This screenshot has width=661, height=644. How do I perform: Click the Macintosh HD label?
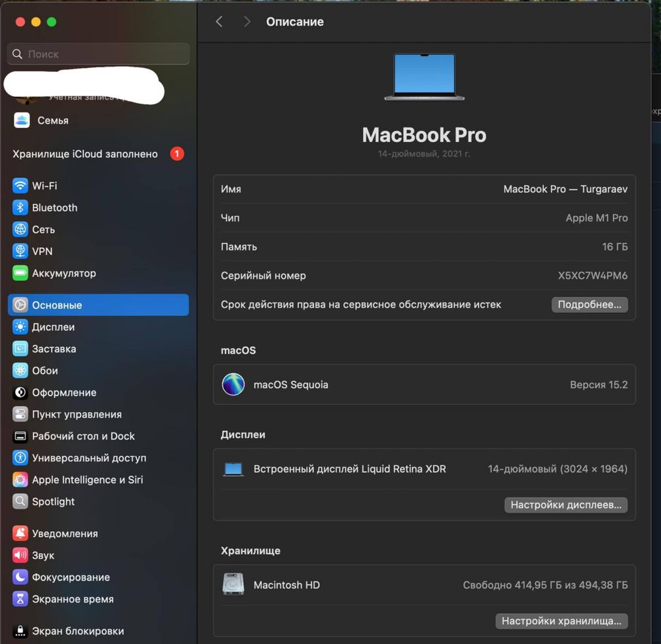point(287,585)
